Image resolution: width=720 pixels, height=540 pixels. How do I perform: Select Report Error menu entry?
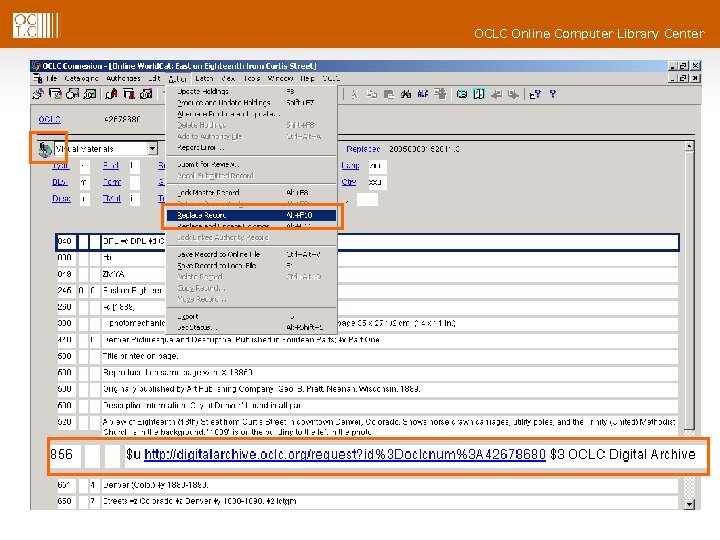click(x=251, y=147)
